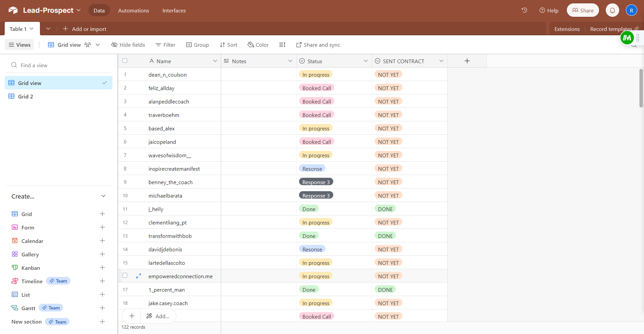Open the Status column dropdown

pyautogui.click(x=365, y=61)
